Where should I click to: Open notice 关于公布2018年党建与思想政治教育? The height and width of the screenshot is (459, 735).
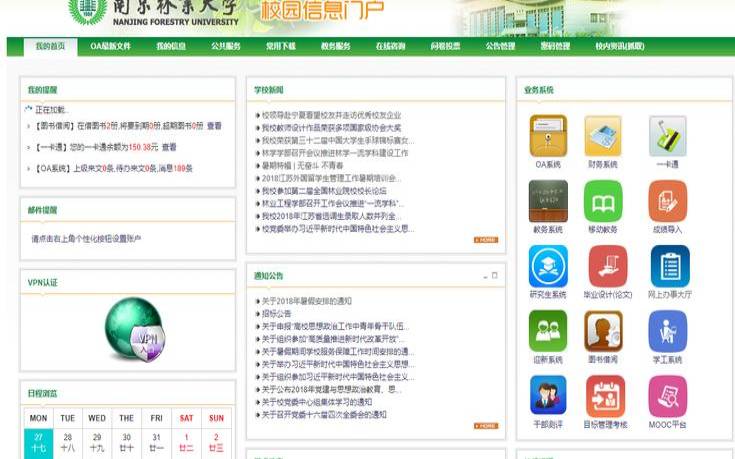[x=331, y=390]
